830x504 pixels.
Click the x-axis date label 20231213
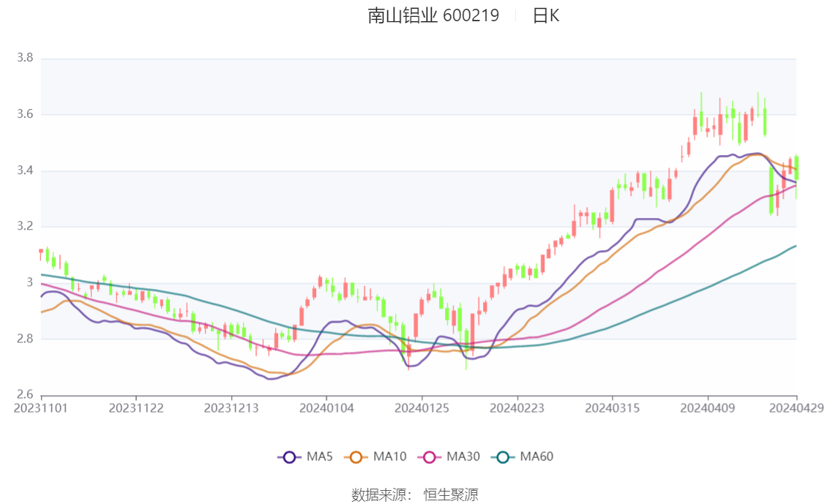[231, 408]
